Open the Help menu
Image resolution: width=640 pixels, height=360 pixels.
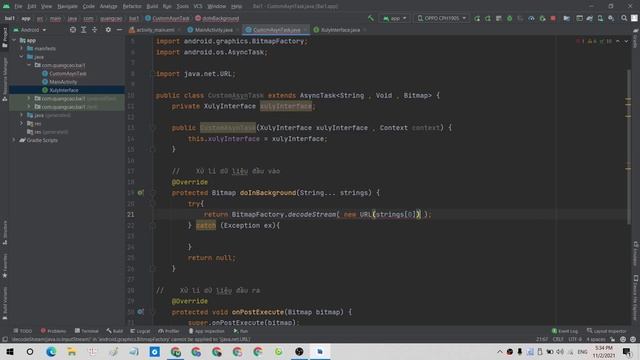click(236, 7)
